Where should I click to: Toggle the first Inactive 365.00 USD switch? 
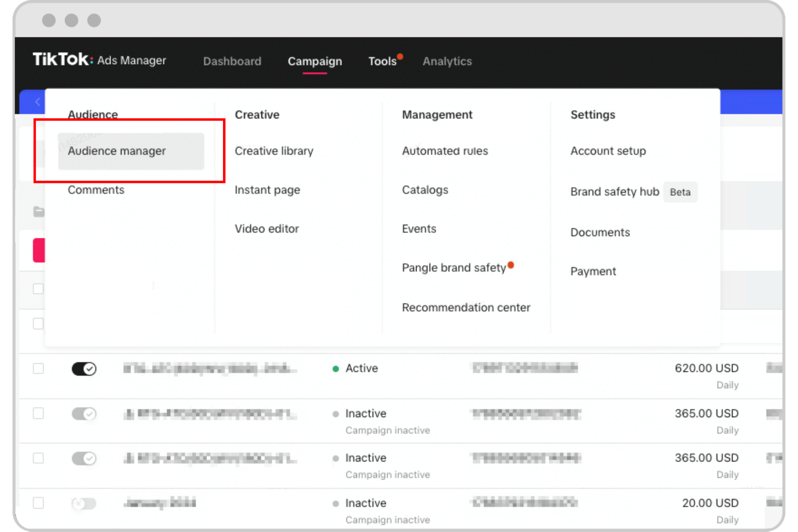click(x=84, y=414)
